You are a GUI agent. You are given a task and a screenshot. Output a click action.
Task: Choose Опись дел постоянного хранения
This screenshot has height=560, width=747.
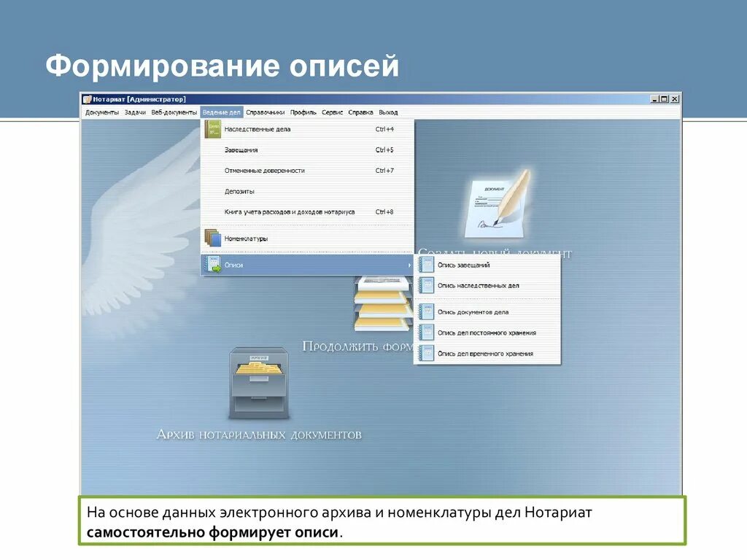(487, 332)
